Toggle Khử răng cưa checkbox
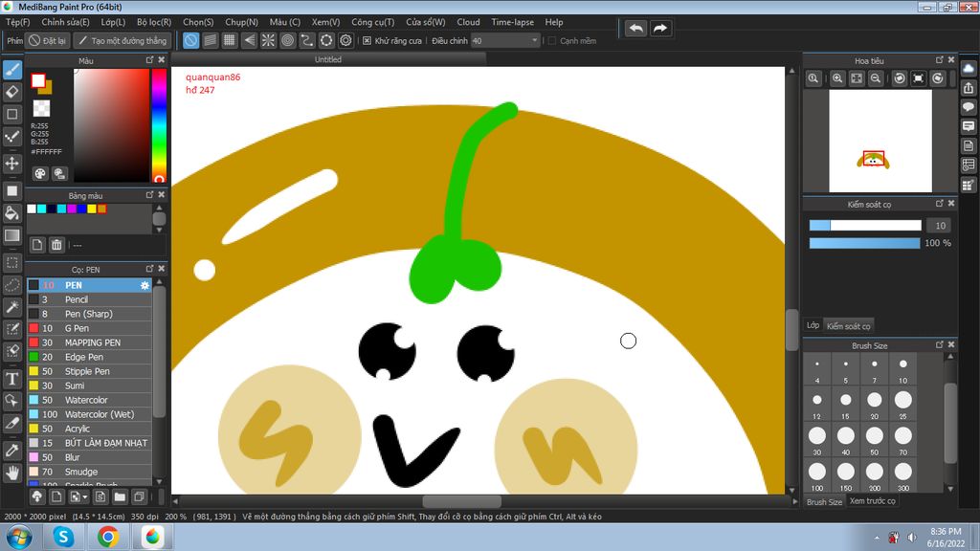The image size is (980, 551). pyautogui.click(x=367, y=40)
